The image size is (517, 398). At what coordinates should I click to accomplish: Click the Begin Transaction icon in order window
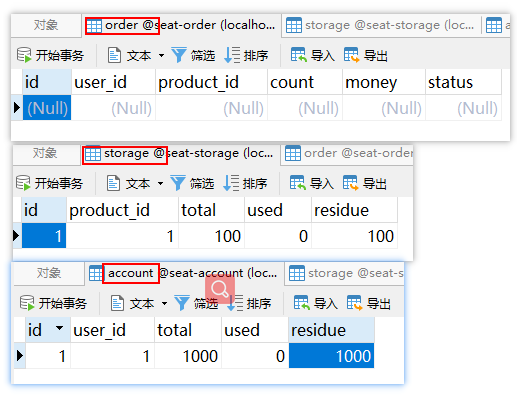pyautogui.click(x=24, y=55)
